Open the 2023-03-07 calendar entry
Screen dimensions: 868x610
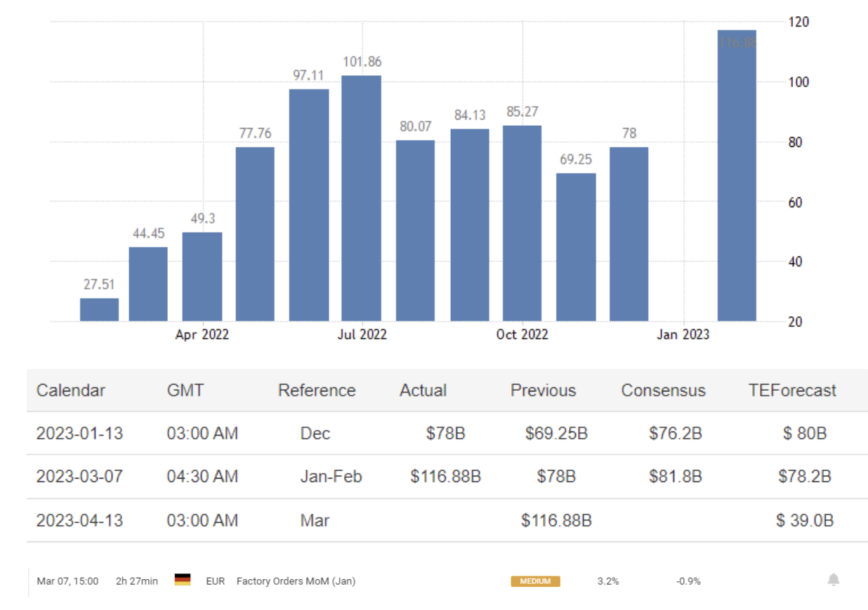(79, 476)
